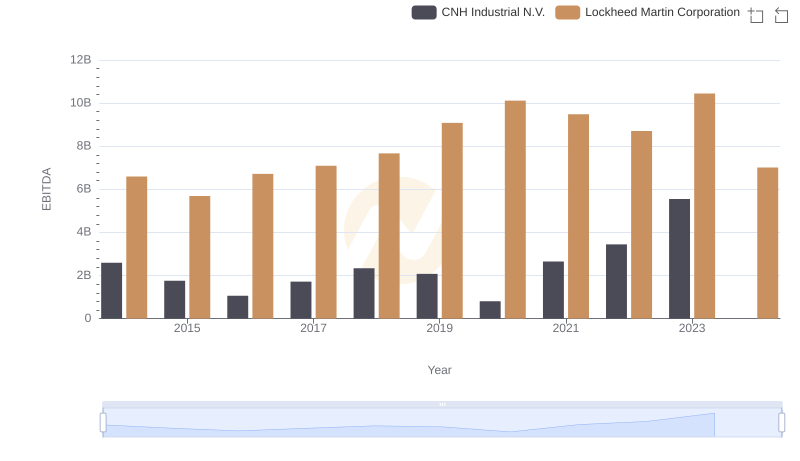Click the CNH Industrial bar for 2023
Image resolution: width=800 pixels, height=461 pixels.
(679, 259)
